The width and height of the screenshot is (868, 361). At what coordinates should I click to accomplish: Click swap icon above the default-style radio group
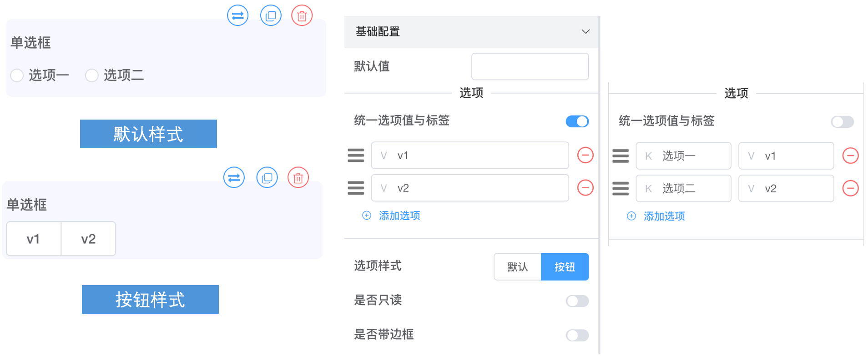click(237, 15)
